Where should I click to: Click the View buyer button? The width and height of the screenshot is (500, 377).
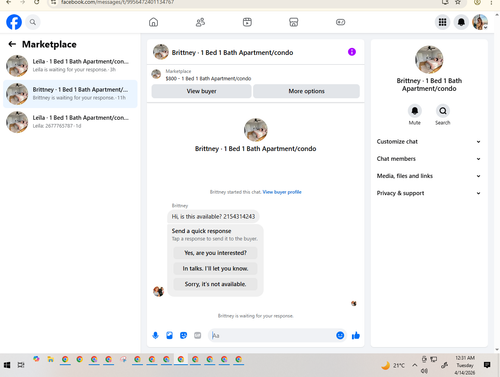coord(201,91)
